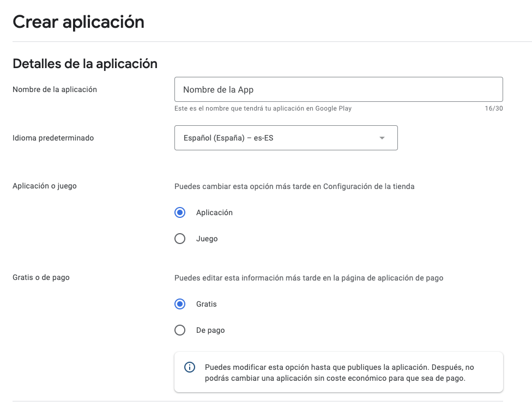Click the Google Play name helper text
The width and height of the screenshot is (532, 402).
pyautogui.click(x=263, y=108)
